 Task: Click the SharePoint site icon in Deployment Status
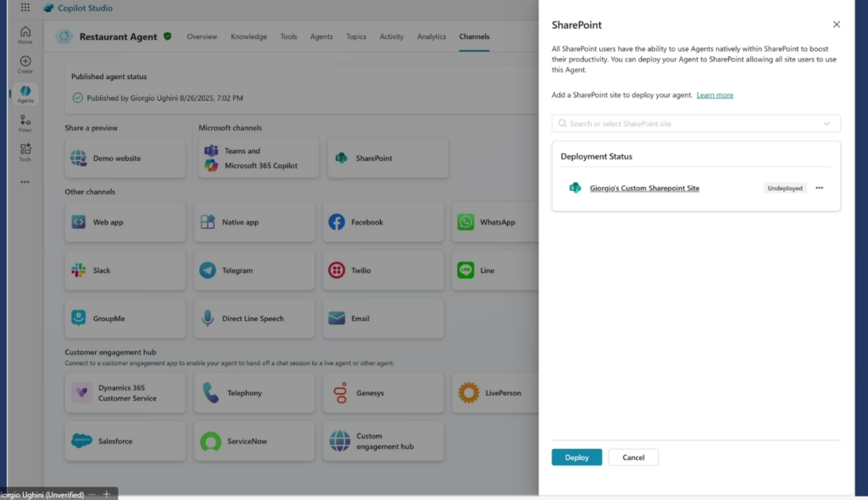576,188
